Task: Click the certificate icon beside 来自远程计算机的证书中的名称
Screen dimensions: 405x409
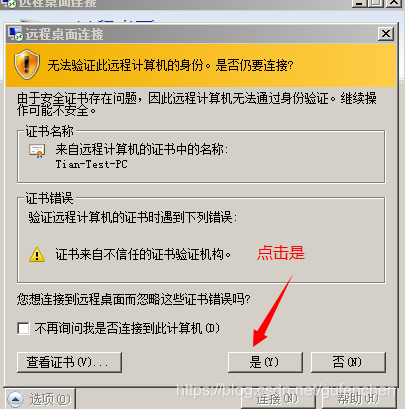Action: pos(37,151)
